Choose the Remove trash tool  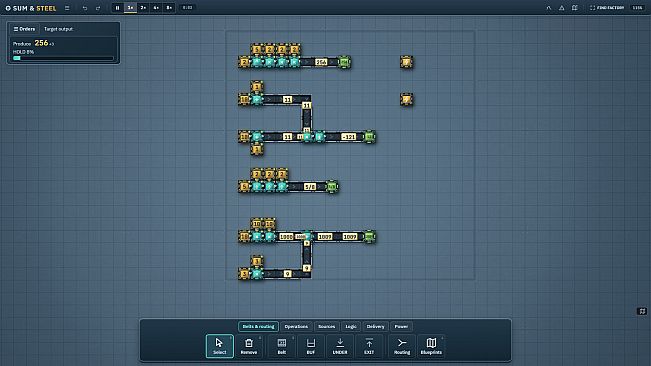(249, 346)
